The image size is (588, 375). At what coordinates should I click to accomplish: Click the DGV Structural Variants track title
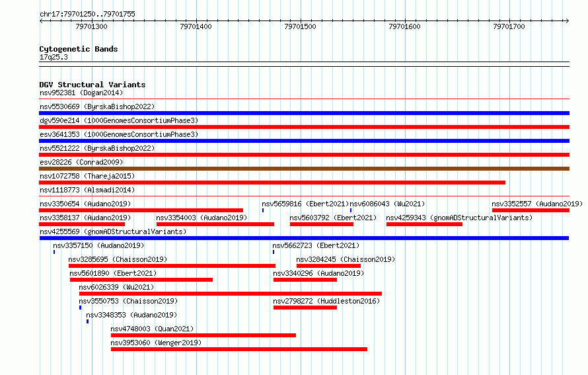92,85
